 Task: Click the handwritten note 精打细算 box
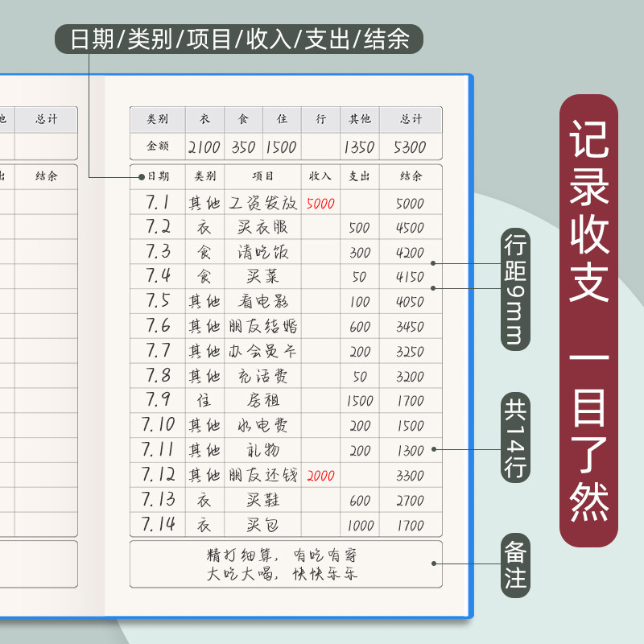click(x=286, y=564)
